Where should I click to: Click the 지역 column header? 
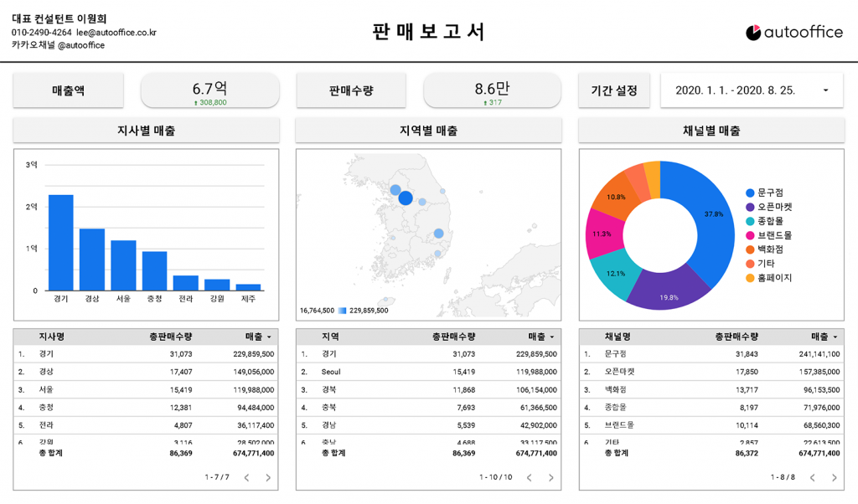pos(330,337)
